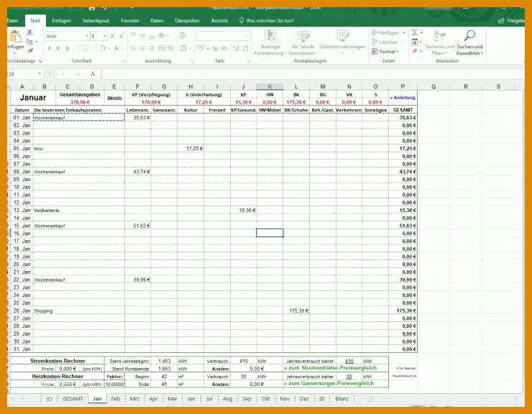Align text right in the Ausrichtung group
Image resolution: width=532 pixels, height=414 pixels.
coord(152,49)
